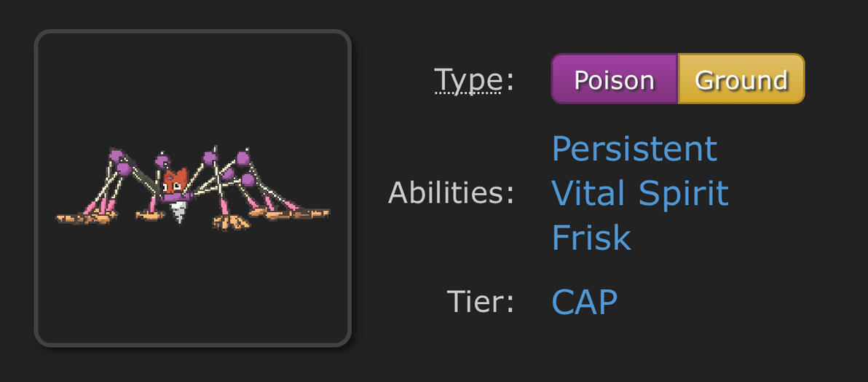Select the yellow Ground type badge
This screenshot has width=868, height=382.
tap(741, 79)
